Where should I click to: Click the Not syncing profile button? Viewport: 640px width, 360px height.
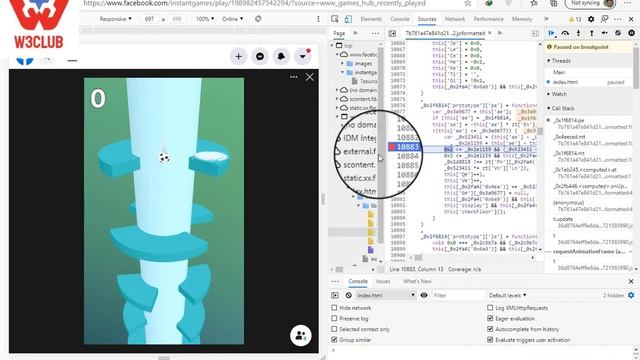pos(590,4)
